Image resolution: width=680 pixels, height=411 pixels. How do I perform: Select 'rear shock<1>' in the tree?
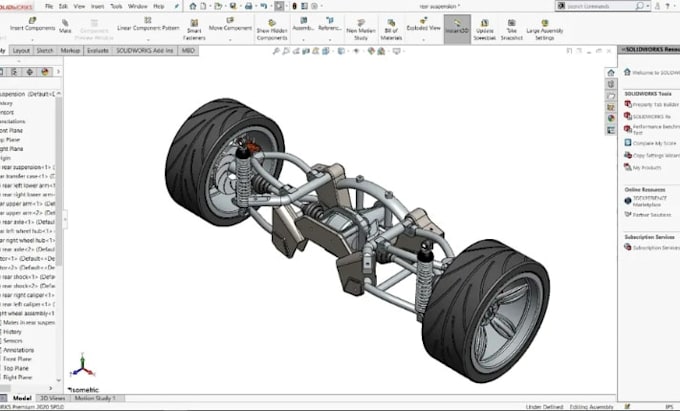click(28, 277)
